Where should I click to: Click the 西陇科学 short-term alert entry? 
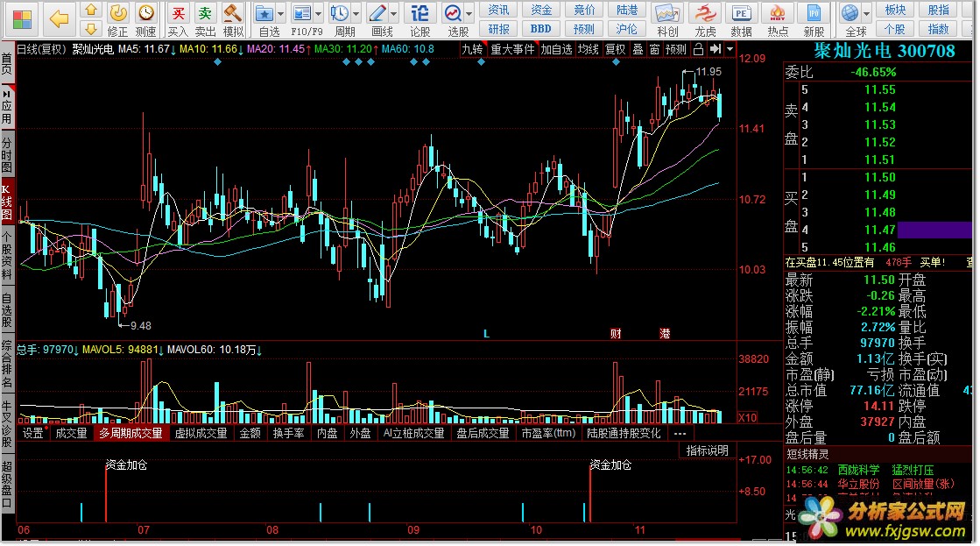[x=858, y=470]
